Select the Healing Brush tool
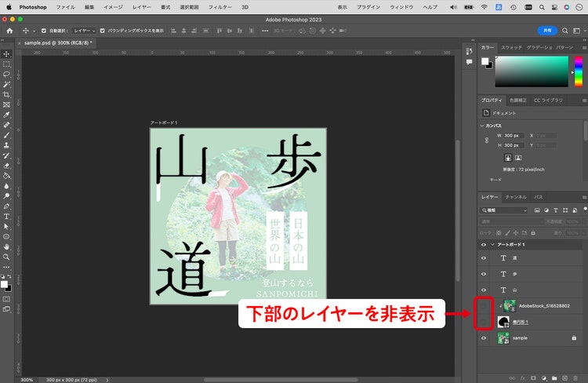The height and width of the screenshot is (383, 588). pos(6,125)
